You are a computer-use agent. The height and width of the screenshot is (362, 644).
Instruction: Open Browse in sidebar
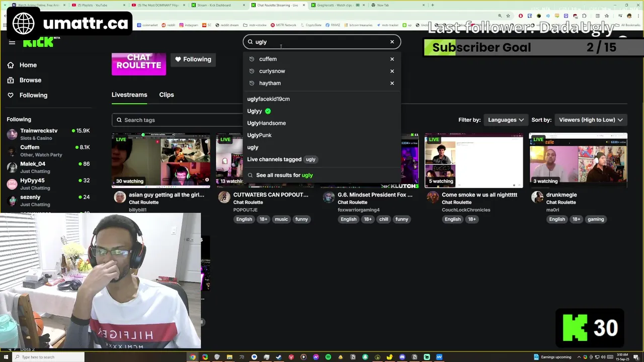coord(30,80)
